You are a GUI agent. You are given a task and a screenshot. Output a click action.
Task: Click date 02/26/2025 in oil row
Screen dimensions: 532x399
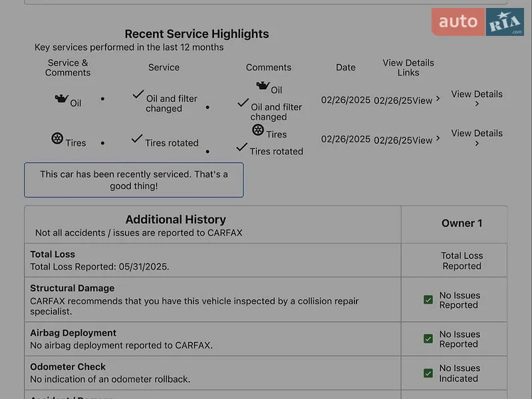pos(346,100)
